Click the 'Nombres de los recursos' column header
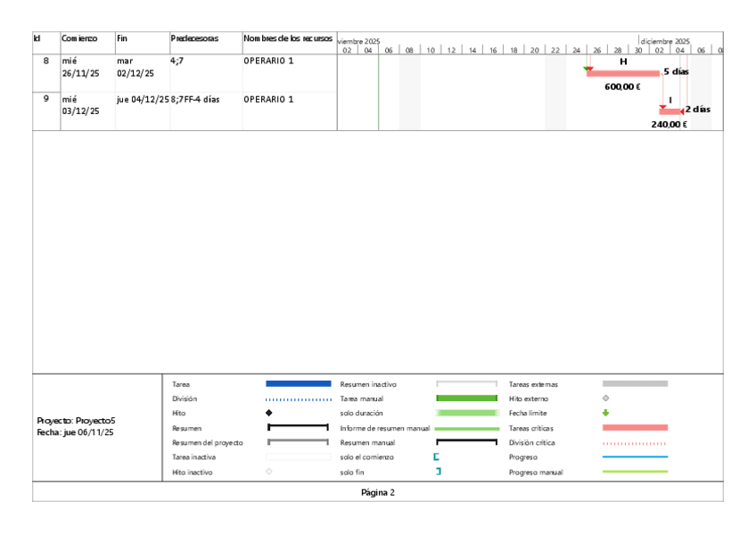The height and width of the screenshot is (534, 756). click(288, 38)
